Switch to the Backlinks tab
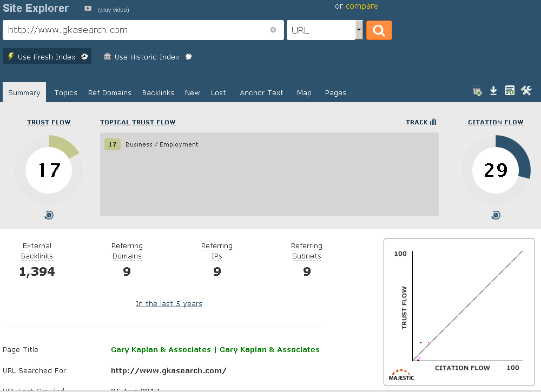The height and width of the screenshot is (392, 541). pos(158,93)
